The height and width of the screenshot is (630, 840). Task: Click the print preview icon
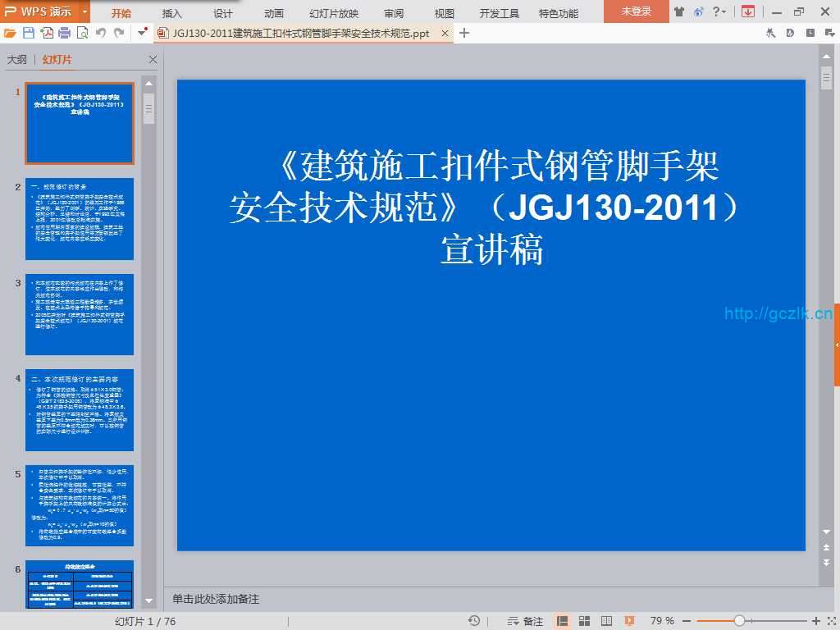coord(82,33)
